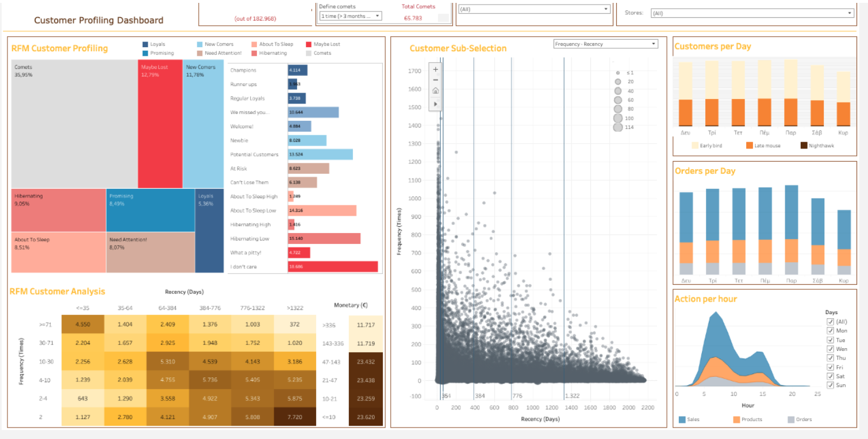Screen dimensions: 868x439
Task: Click the New Comers legend color swatch
Action: (199, 44)
